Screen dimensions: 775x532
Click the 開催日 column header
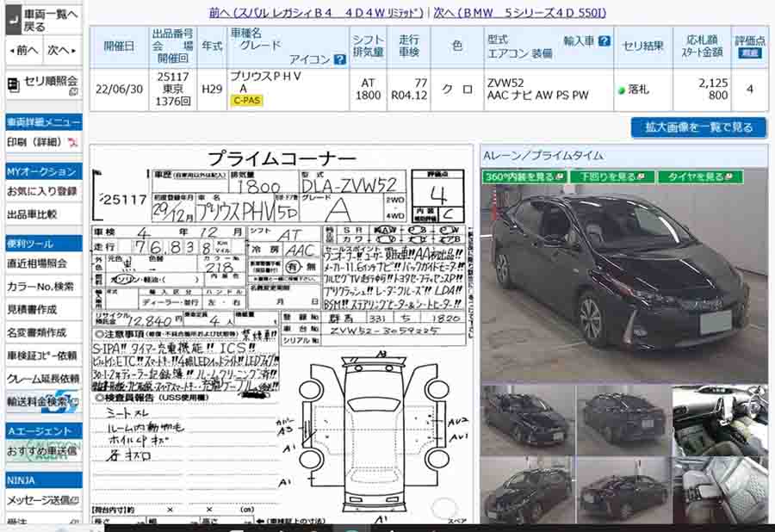[x=119, y=46]
